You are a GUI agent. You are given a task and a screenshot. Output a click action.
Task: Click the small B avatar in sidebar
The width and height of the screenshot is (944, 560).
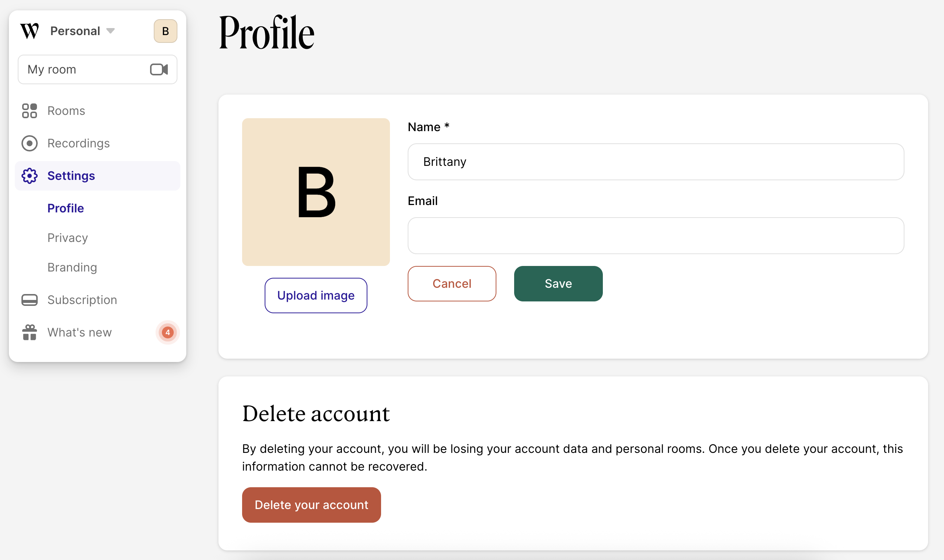point(165,31)
